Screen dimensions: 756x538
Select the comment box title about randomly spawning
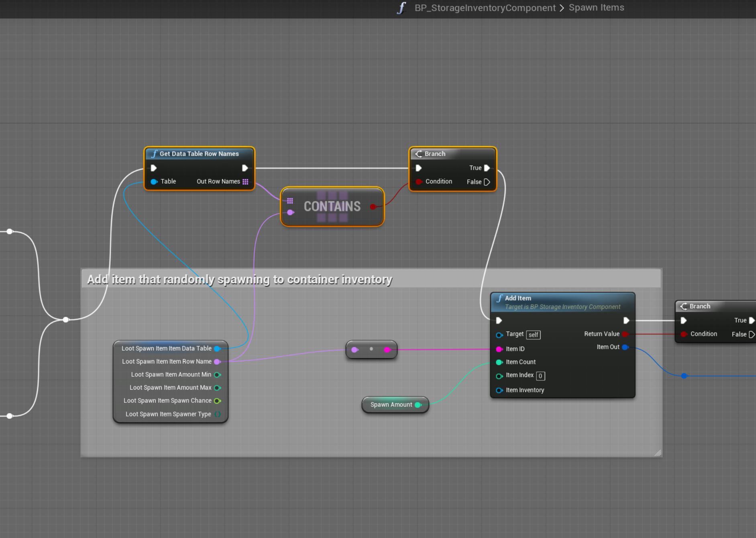[x=239, y=279]
